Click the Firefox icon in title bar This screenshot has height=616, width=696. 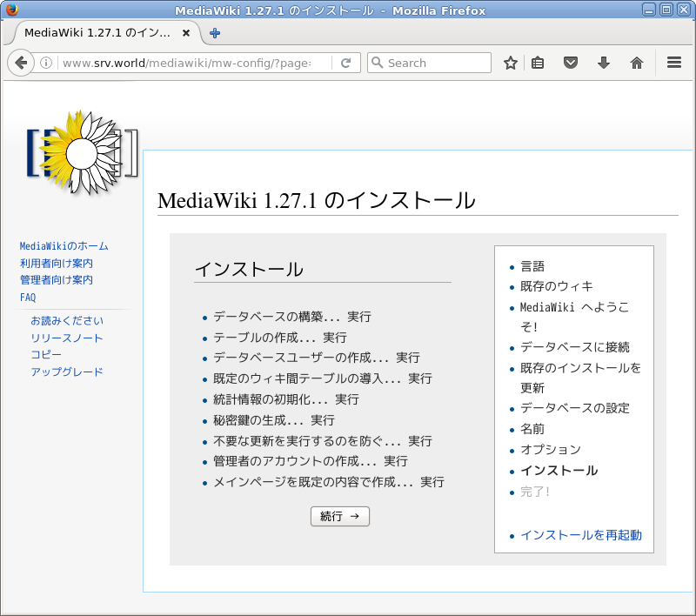point(12,10)
